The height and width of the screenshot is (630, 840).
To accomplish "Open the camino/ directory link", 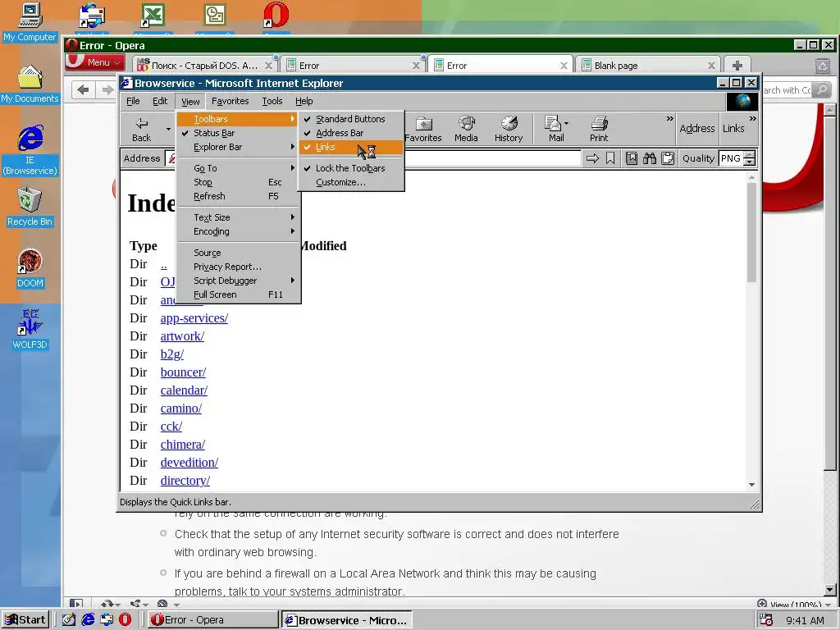I will tap(181, 409).
